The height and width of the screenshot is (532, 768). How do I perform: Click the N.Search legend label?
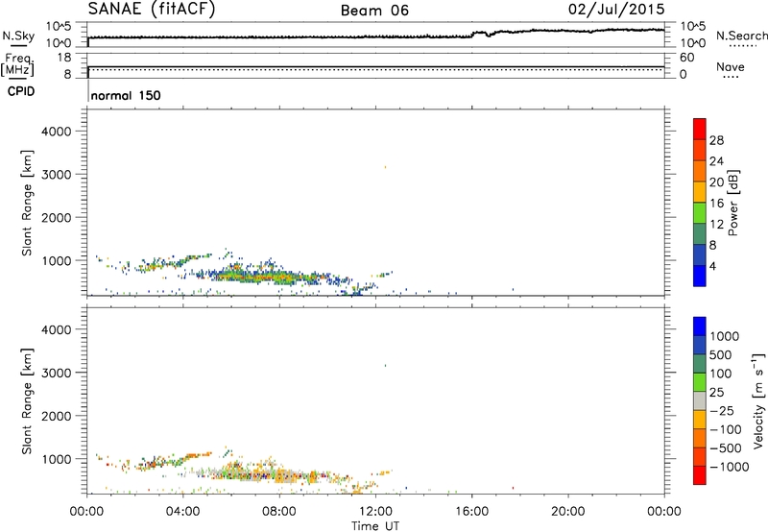click(x=741, y=36)
